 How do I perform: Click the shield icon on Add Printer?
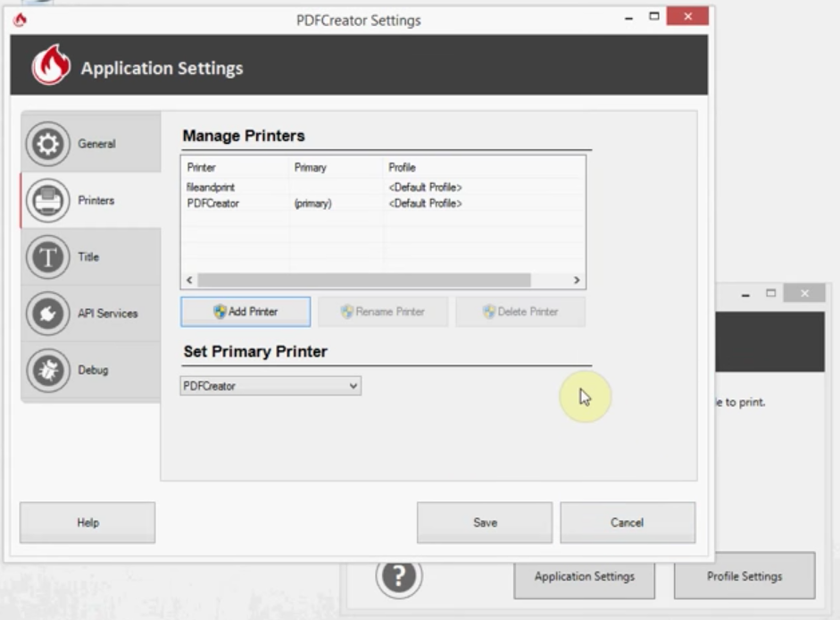220,312
